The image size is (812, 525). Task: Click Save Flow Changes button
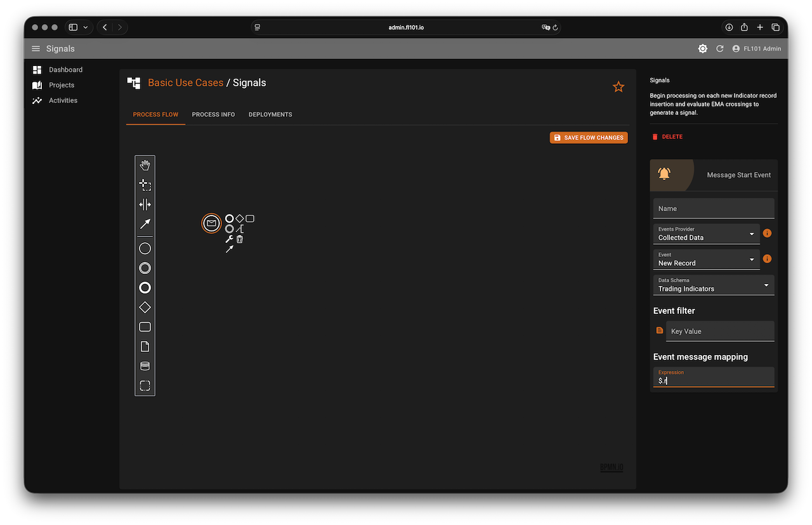point(589,138)
